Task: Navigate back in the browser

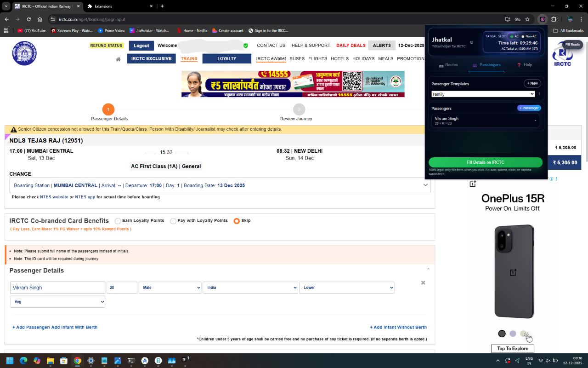Action: click(x=6, y=19)
